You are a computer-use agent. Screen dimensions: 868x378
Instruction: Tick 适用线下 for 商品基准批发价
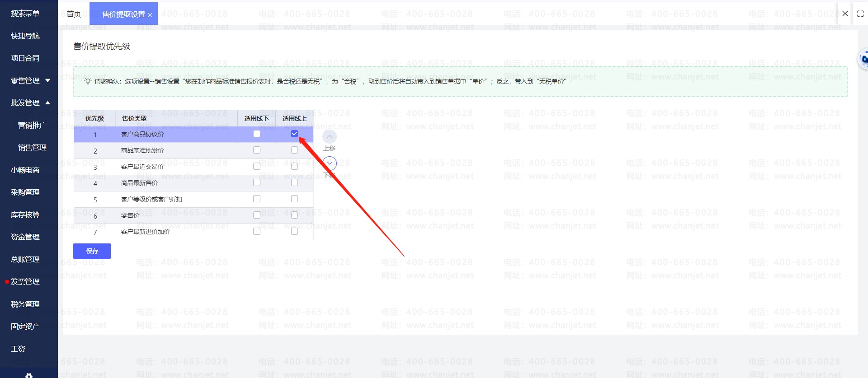(257, 150)
